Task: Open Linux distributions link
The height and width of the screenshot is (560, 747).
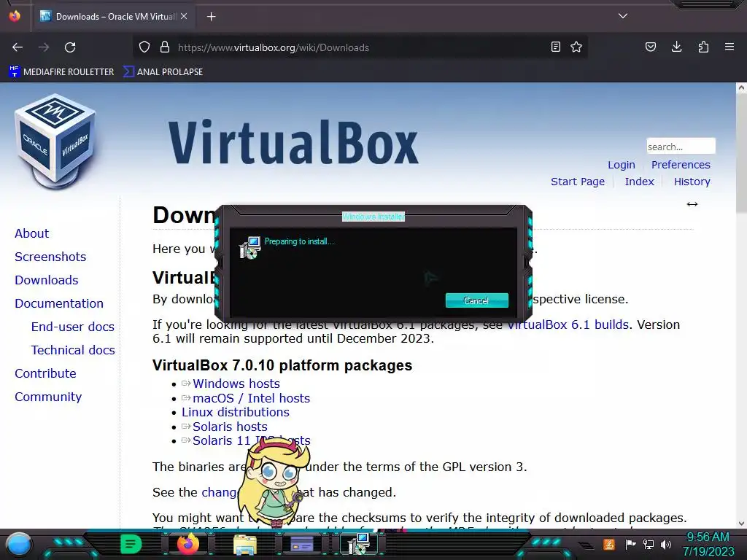Action: (236, 413)
